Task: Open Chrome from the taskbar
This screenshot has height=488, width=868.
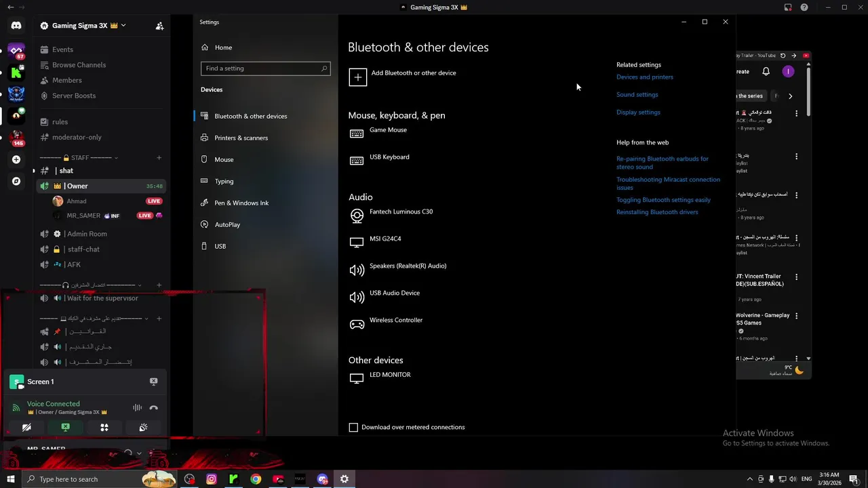Action: tap(256, 479)
